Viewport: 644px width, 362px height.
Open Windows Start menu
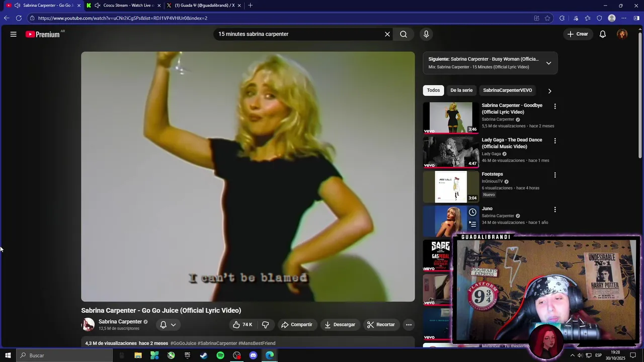pyautogui.click(x=8, y=355)
